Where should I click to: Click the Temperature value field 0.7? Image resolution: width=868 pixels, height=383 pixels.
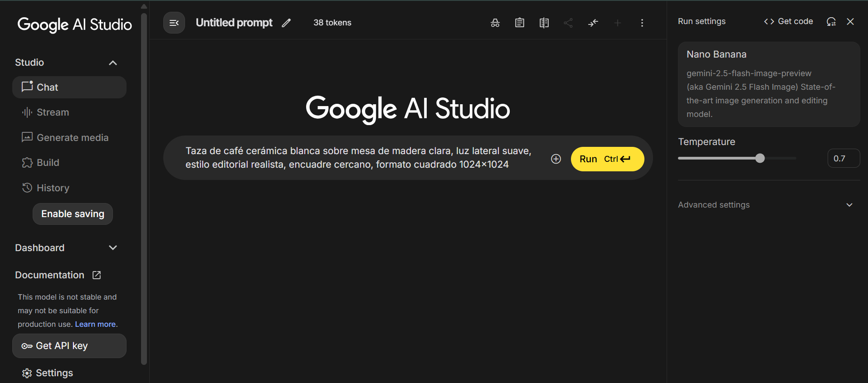tap(844, 158)
